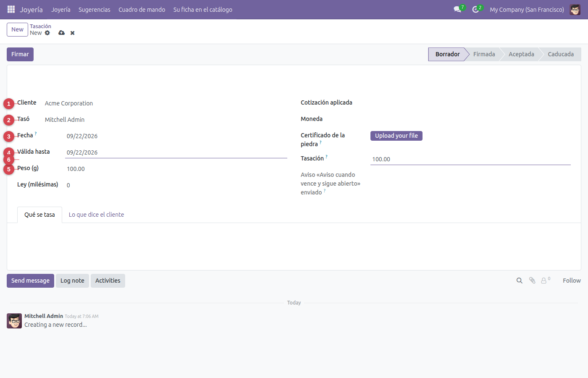The image size is (588, 378).
Task: Show help tooltip for Fecha
Action: click(x=36, y=134)
